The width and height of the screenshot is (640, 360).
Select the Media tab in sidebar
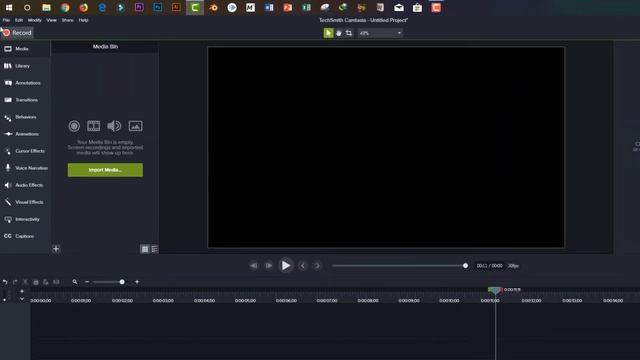point(25,49)
